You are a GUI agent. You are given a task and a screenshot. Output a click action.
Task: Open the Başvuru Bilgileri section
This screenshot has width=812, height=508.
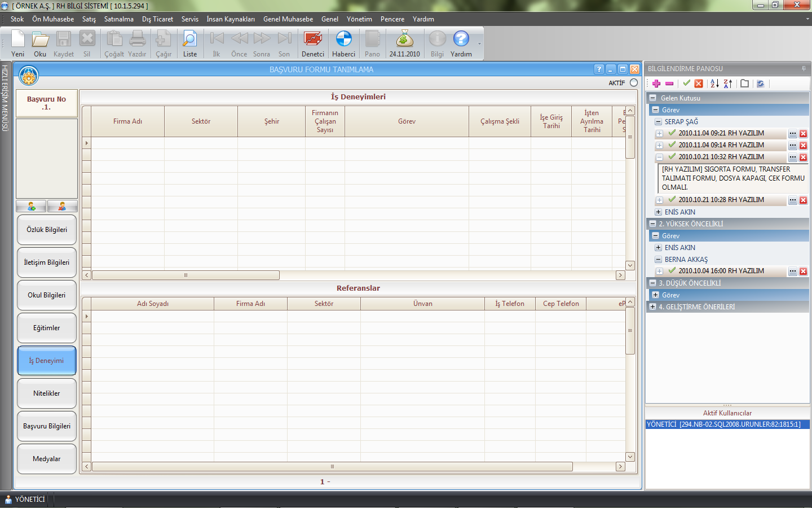[47, 426]
